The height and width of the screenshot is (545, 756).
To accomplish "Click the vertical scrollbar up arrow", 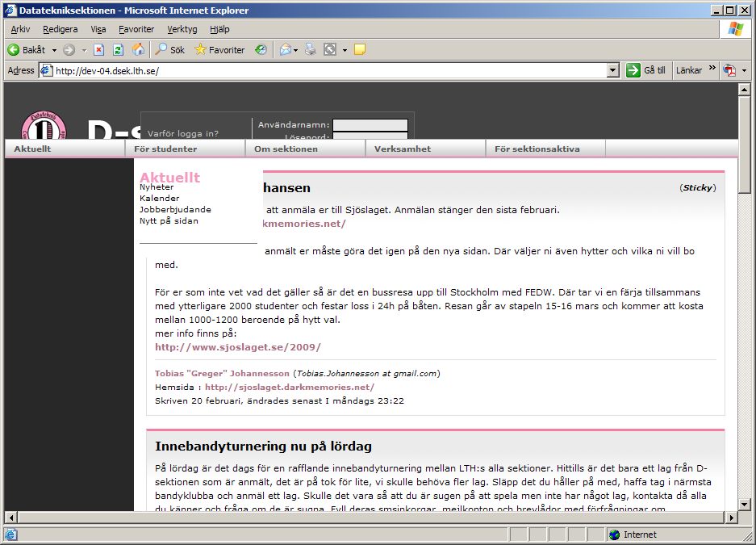I will (744, 90).
